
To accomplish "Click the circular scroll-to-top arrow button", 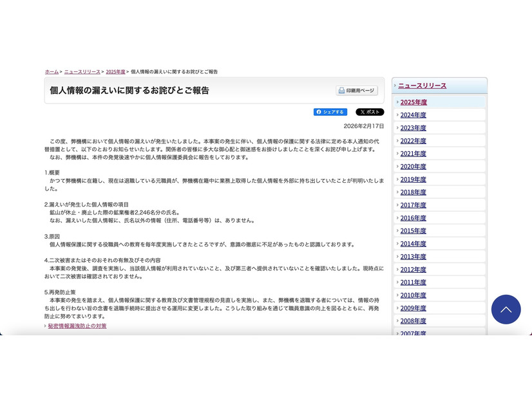I will click(x=506, y=310).
